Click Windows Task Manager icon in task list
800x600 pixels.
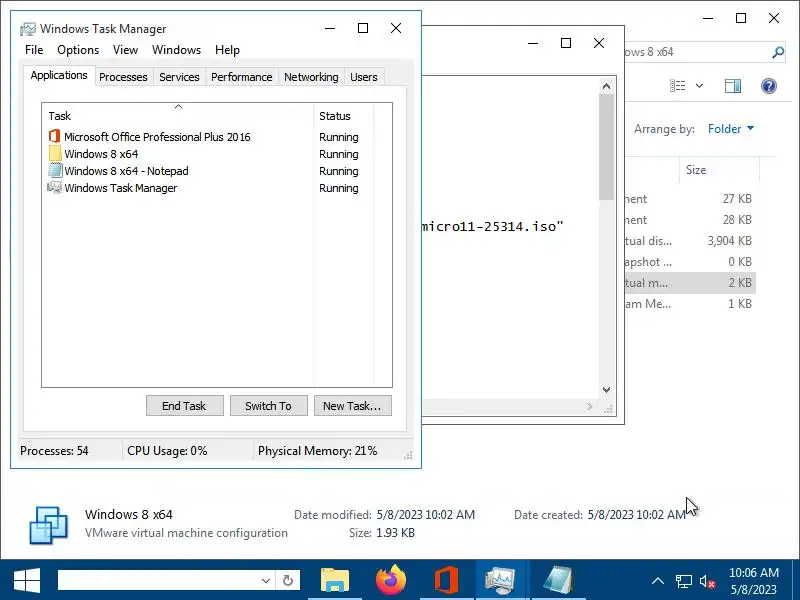coord(55,187)
